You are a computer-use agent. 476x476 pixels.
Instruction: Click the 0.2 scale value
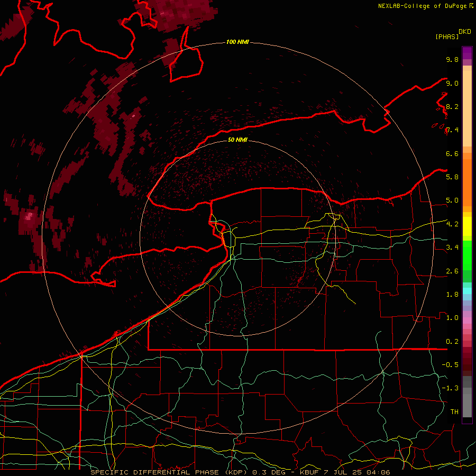tap(452, 342)
